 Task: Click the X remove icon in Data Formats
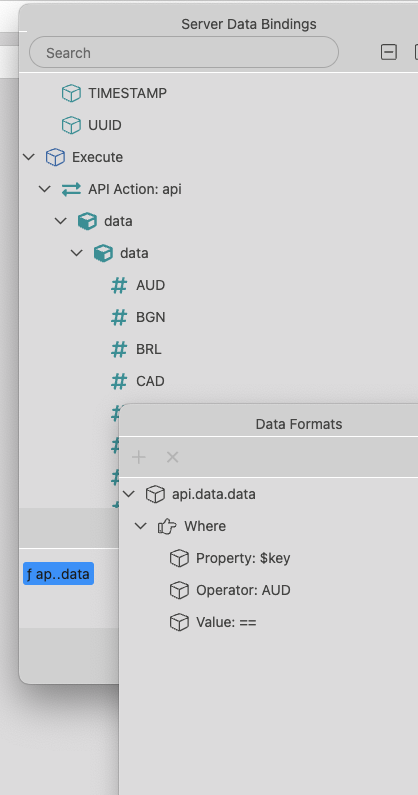point(172,457)
